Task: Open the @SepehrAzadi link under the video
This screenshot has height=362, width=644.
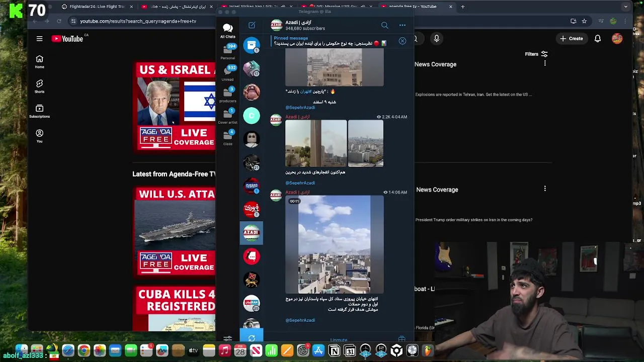Action: tap(300, 320)
